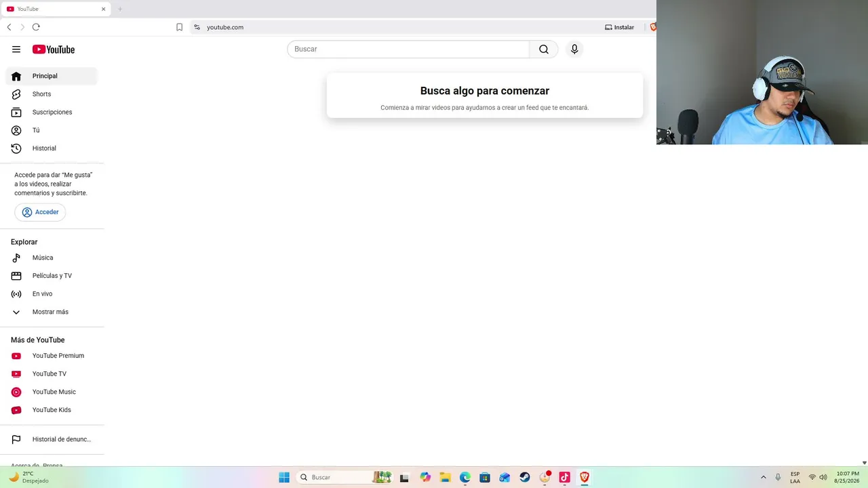Open site settings icon in address bar
Screen dimensions: 868x488
[197, 27]
